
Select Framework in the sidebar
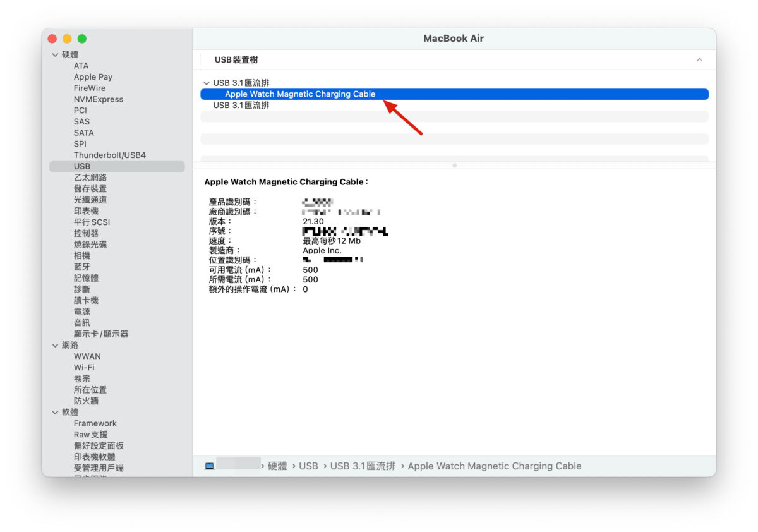[95, 423]
